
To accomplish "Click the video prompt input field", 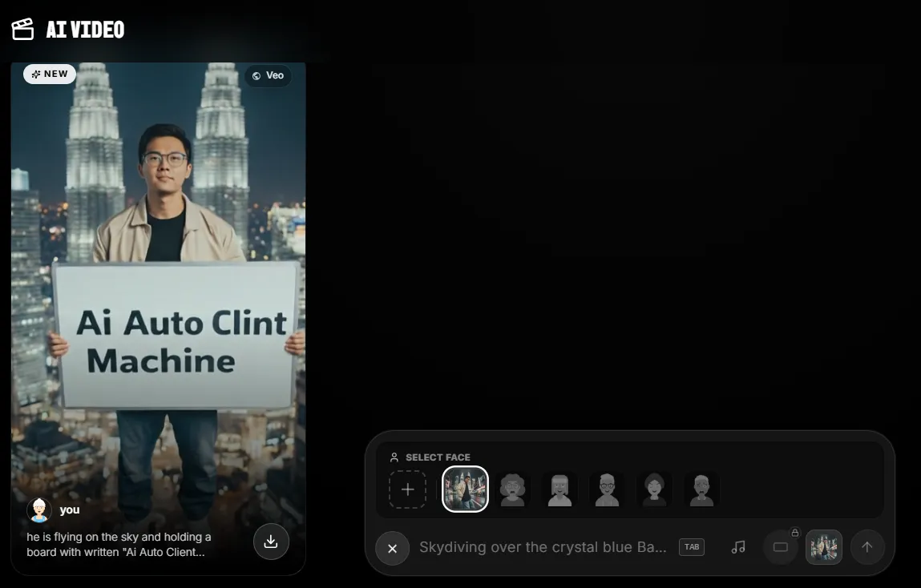I will pyautogui.click(x=543, y=547).
